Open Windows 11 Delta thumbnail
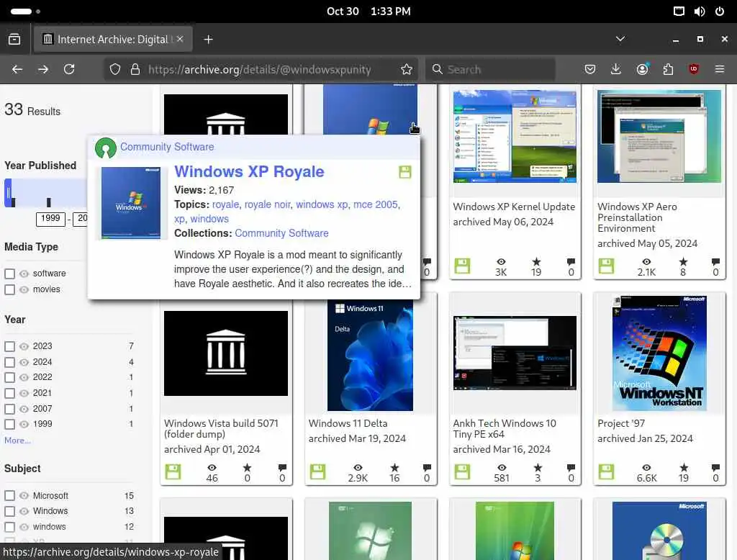The height and width of the screenshot is (560, 737). pyautogui.click(x=371, y=356)
